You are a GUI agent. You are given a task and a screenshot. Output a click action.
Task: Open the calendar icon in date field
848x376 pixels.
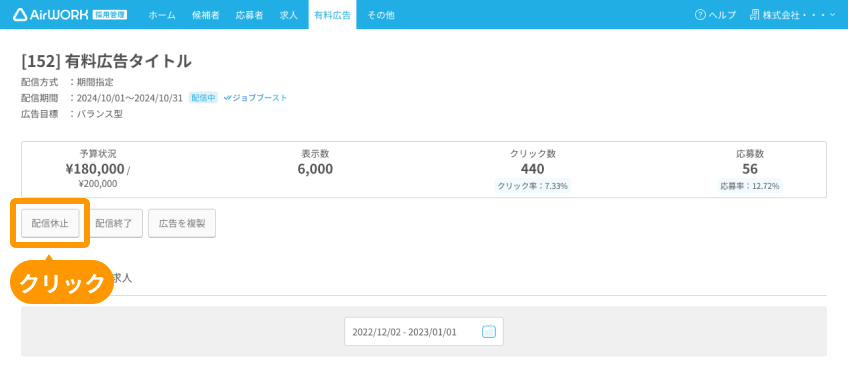488,332
